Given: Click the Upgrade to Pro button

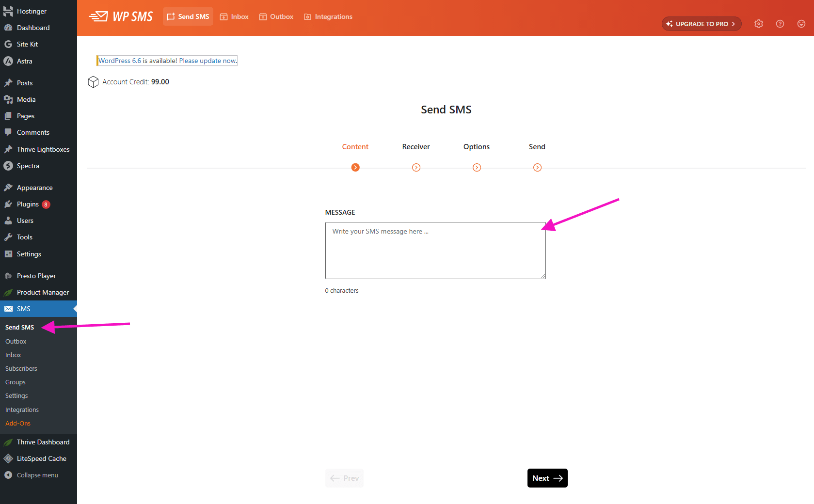Looking at the screenshot, I should tap(702, 24).
